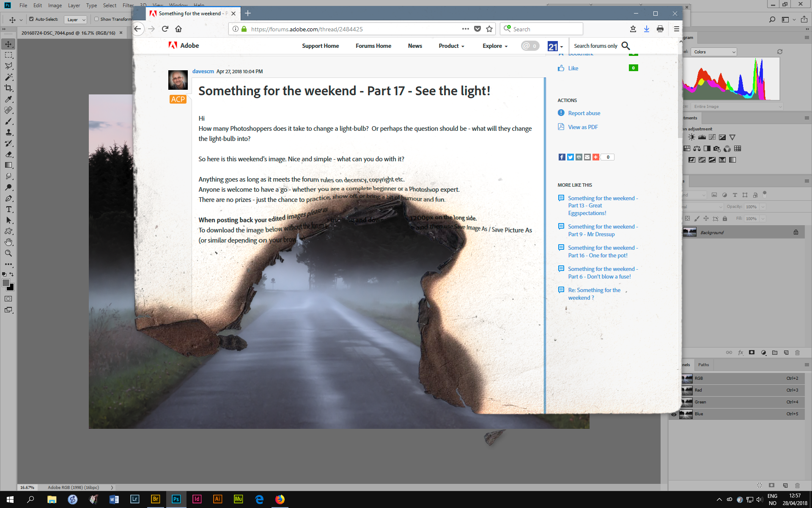
Task: Open user avatar 21 dropdown
Action: pos(555,46)
